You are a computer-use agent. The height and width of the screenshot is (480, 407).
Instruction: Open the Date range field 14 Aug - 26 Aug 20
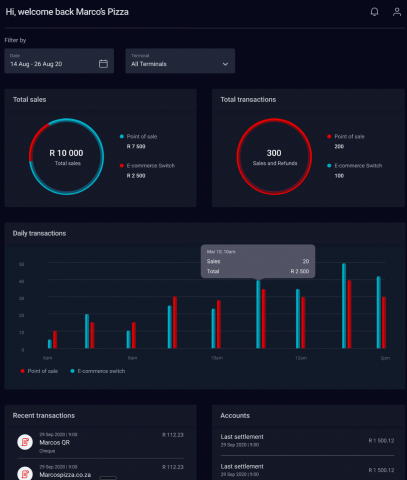[59, 61]
